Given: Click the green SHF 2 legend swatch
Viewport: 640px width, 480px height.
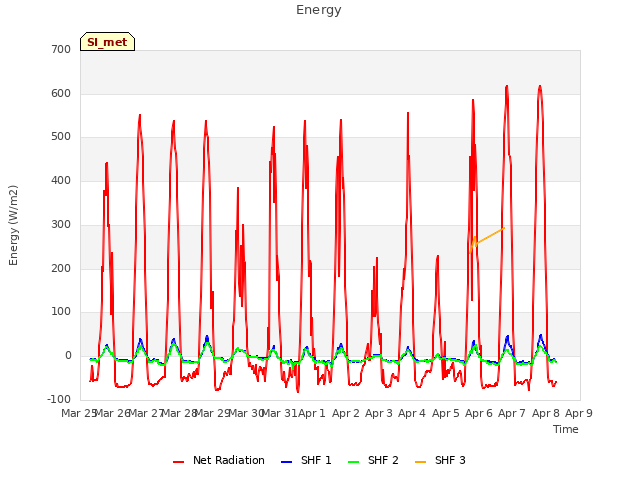Looking at the screenshot, I should 353,462.
